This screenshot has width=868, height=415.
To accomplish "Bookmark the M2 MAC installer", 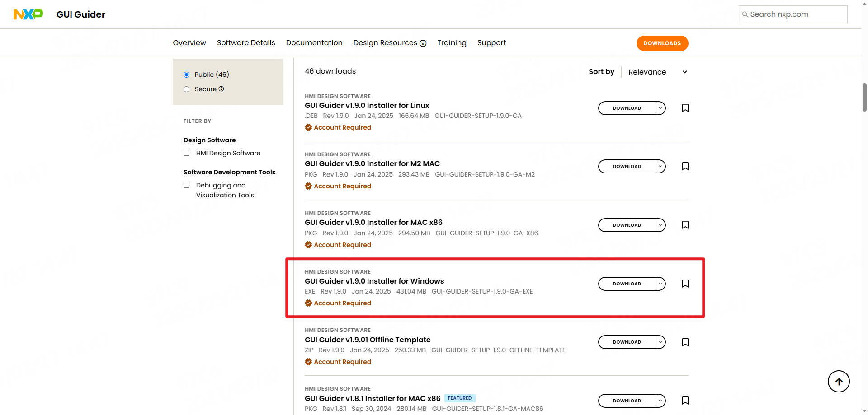I will (685, 166).
